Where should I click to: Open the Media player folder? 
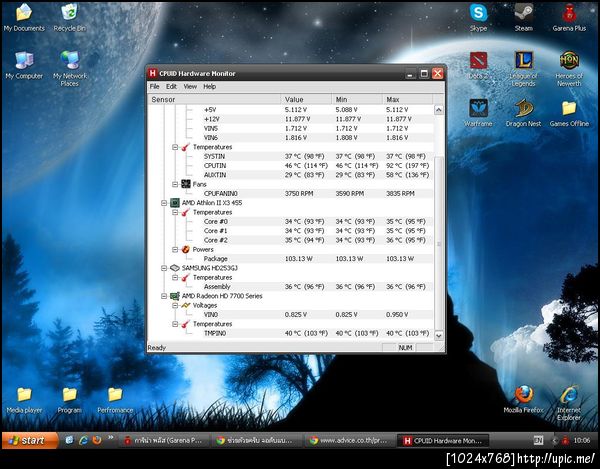(x=24, y=400)
